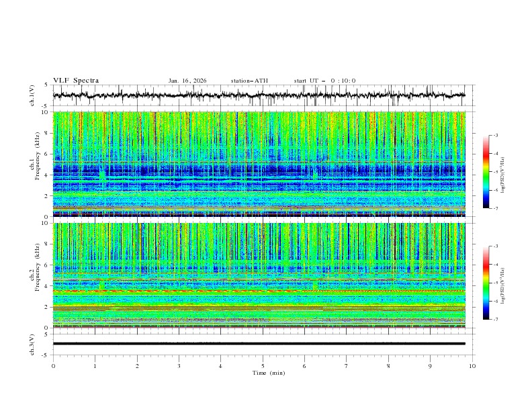This screenshot has width=532, height=411.
Task: Click the ch.2 spectrogram at 5 minutes
Action: (x=263, y=275)
